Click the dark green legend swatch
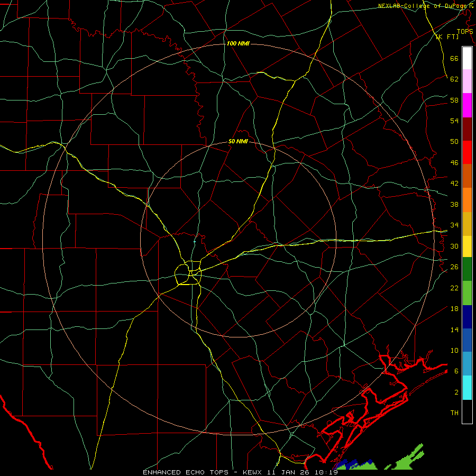This screenshot has height=476, width=476. 467,269
